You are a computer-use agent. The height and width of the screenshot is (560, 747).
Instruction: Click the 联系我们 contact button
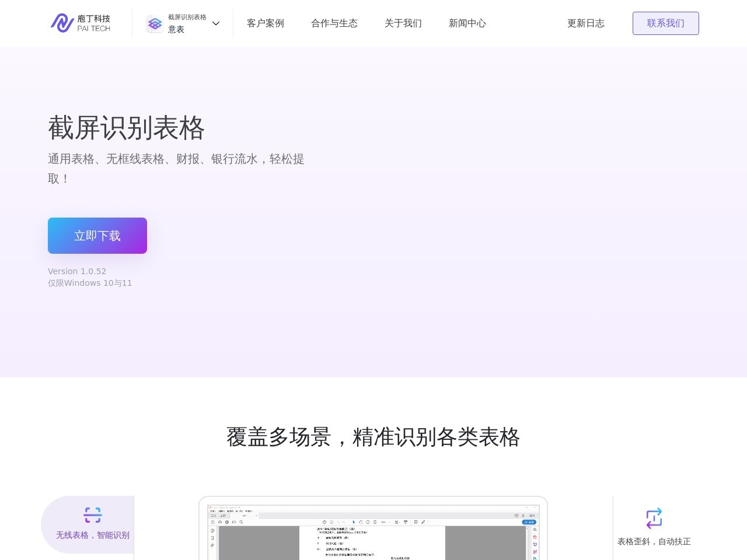point(666,23)
